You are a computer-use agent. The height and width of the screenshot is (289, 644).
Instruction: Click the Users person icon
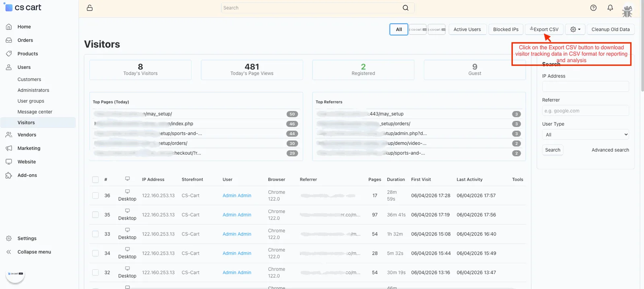click(9, 67)
